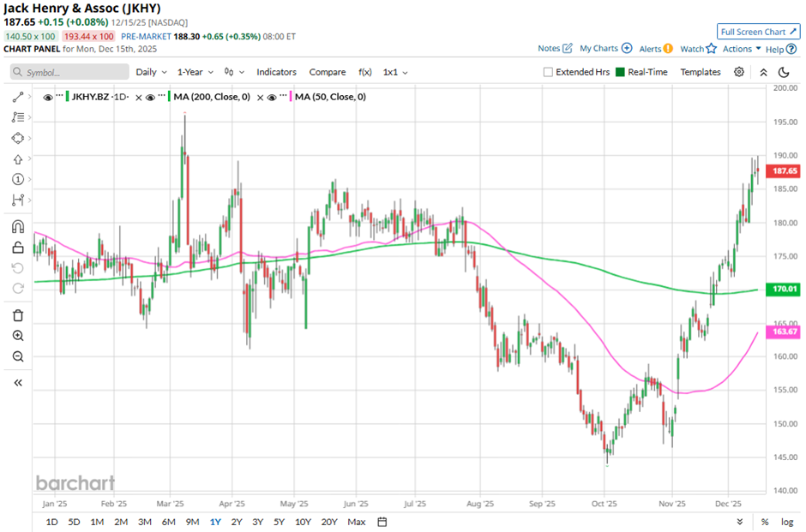Open the candlestick chart type dropdown
The width and height of the screenshot is (806, 532).
coord(234,73)
